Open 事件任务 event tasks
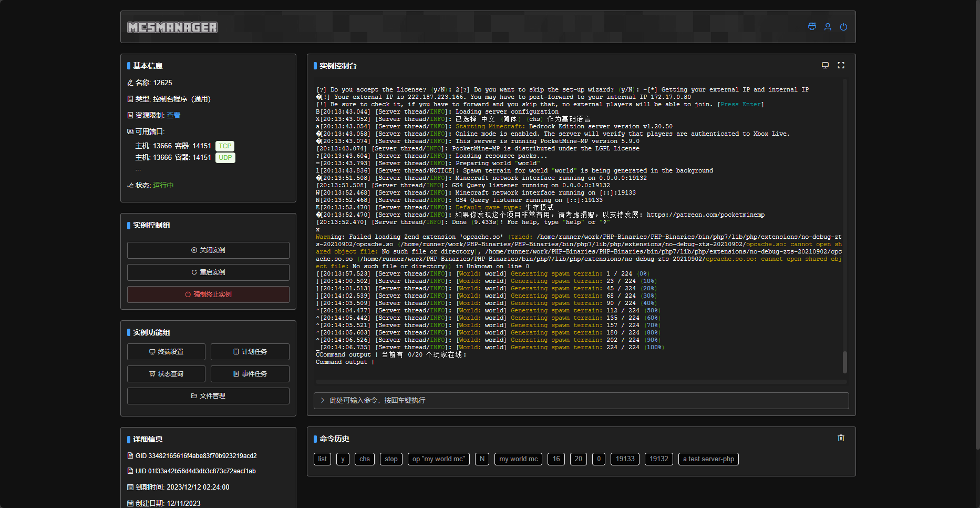The height and width of the screenshot is (508, 980). click(250, 374)
